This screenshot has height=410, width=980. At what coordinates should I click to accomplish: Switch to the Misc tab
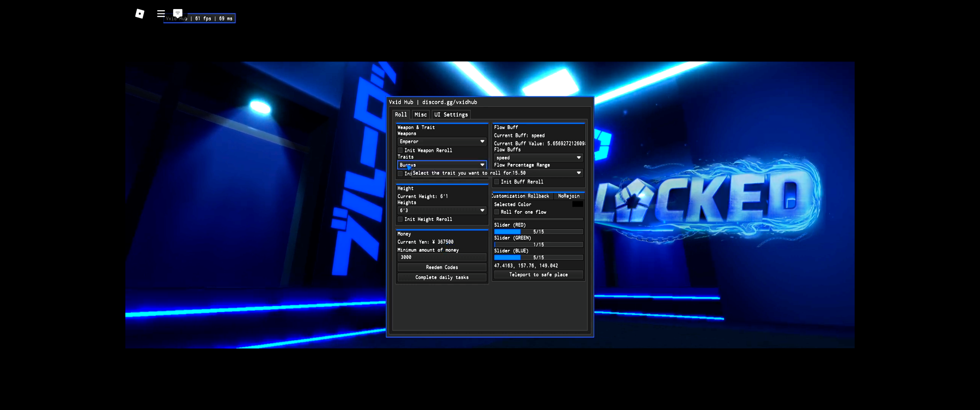420,114
